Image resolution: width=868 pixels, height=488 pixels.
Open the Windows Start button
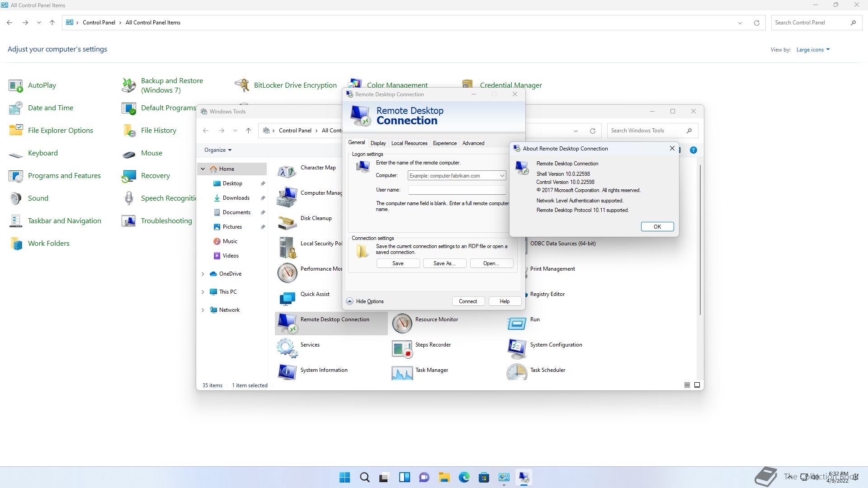344,477
